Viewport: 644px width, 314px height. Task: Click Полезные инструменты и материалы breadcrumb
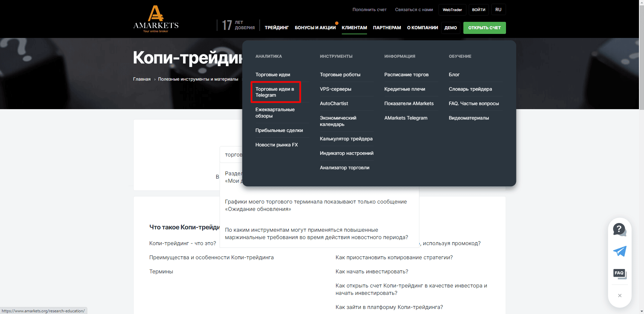pos(198,79)
